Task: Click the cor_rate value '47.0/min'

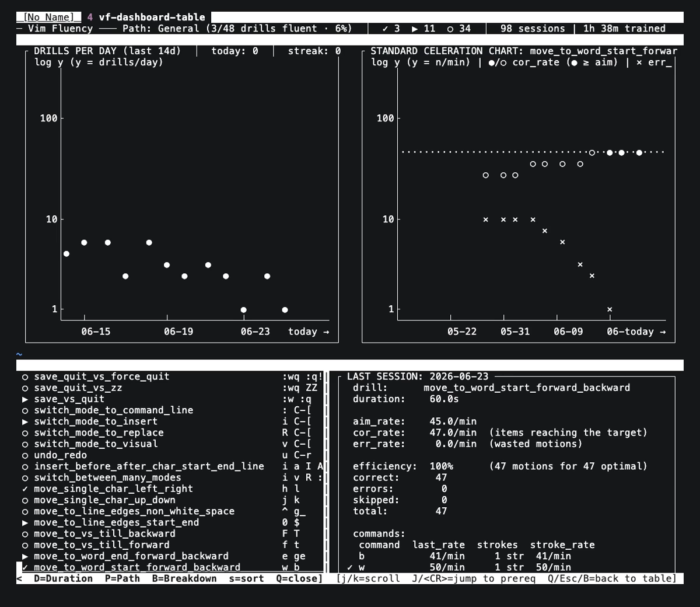Action: (453, 433)
